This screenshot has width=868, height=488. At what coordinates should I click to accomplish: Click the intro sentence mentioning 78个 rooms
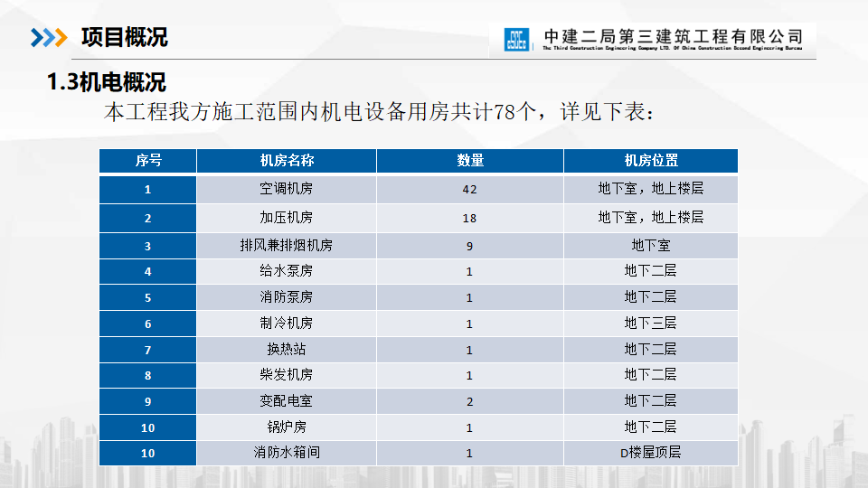tap(378, 113)
